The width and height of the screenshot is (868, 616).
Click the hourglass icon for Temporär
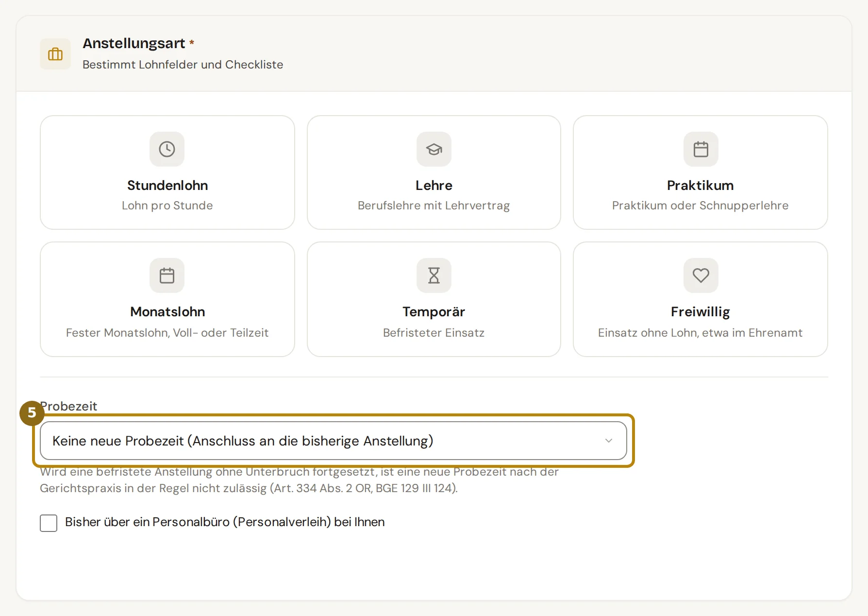point(434,275)
